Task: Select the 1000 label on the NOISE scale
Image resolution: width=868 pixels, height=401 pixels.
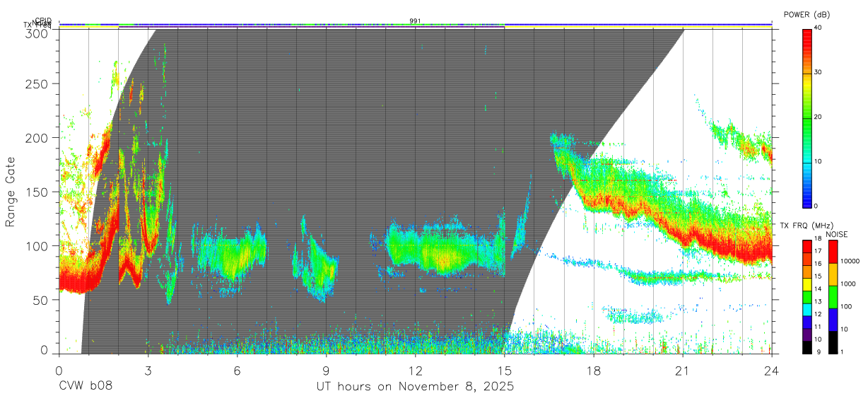Action: (x=847, y=284)
